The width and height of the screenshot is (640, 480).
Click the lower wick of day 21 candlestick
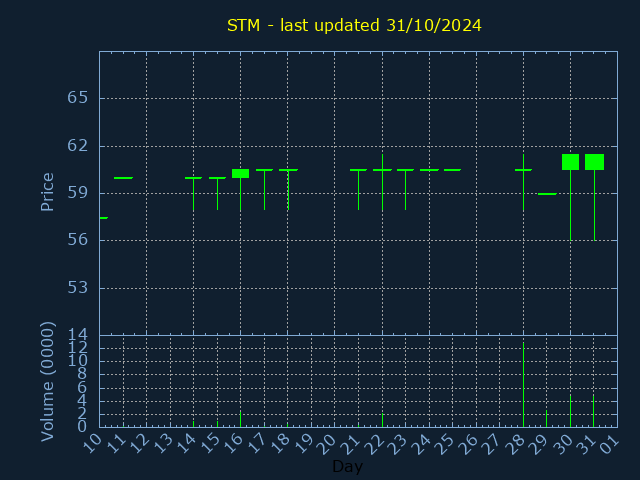point(358,190)
